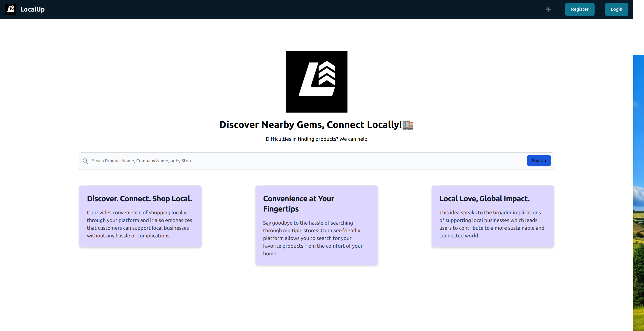Toggle the light/dark theme sun icon
The image size is (644, 331).
click(548, 9)
